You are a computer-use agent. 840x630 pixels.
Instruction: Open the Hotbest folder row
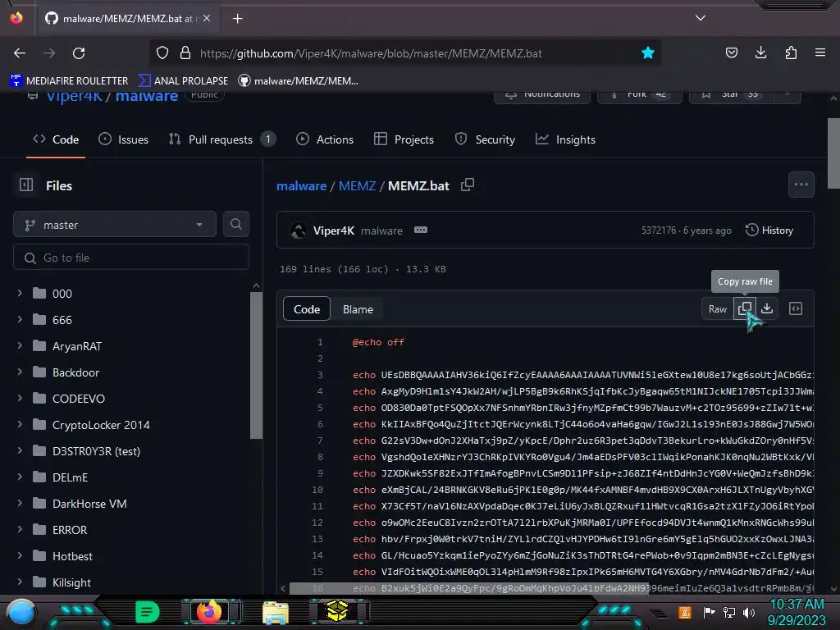(x=131, y=556)
